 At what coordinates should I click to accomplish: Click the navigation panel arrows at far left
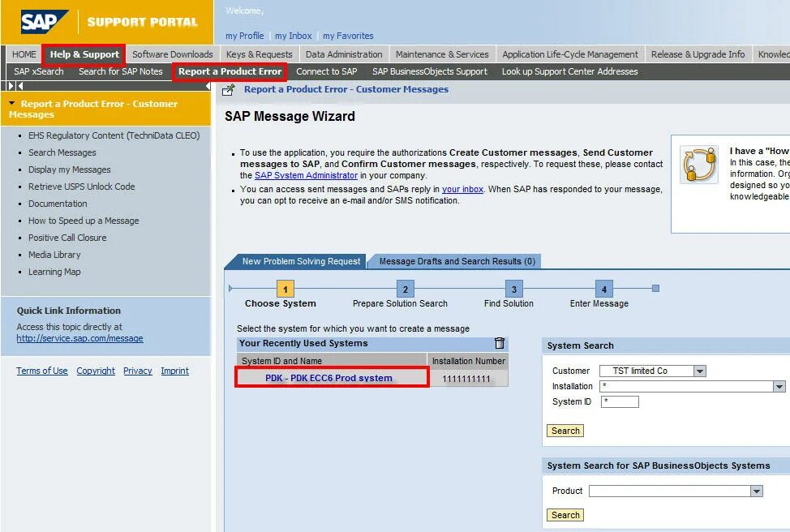pos(15,86)
